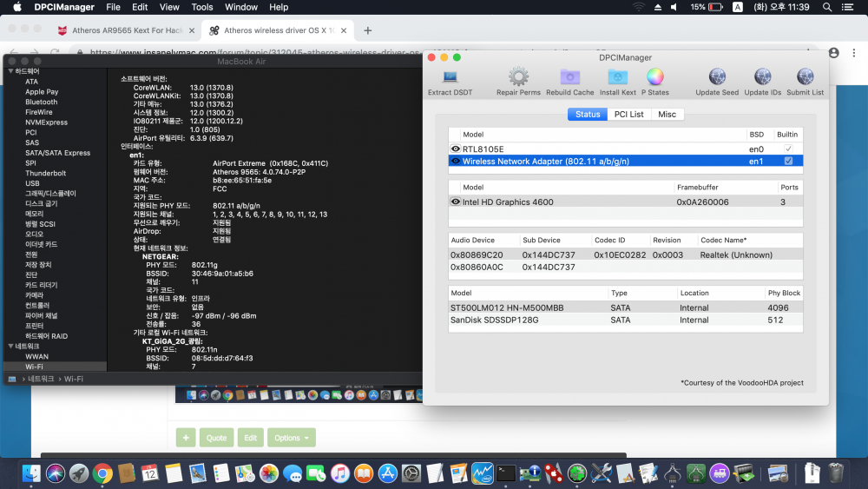Screen dimensions: 868x489
Task: Open Photos app in the Dock
Action: tap(268, 473)
